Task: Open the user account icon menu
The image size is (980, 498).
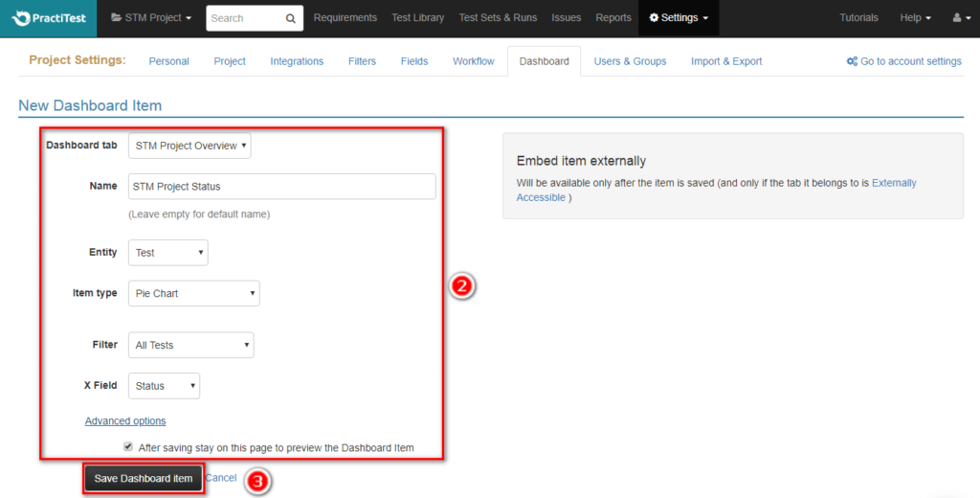Action: [x=961, y=18]
